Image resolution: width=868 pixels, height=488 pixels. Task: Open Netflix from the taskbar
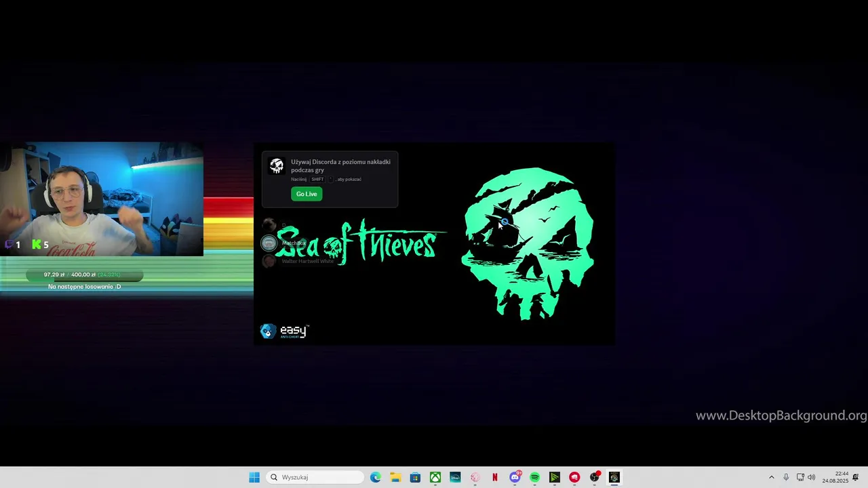click(495, 477)
